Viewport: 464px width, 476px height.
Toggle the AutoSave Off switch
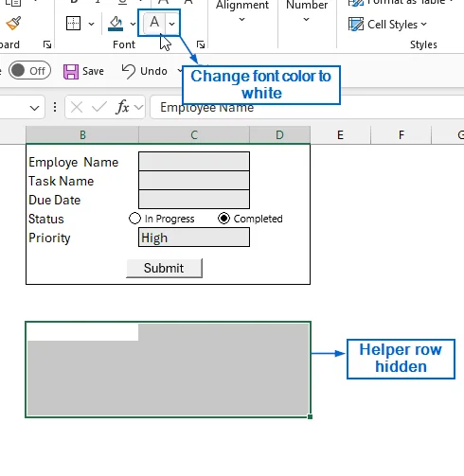tap(29, 70)
